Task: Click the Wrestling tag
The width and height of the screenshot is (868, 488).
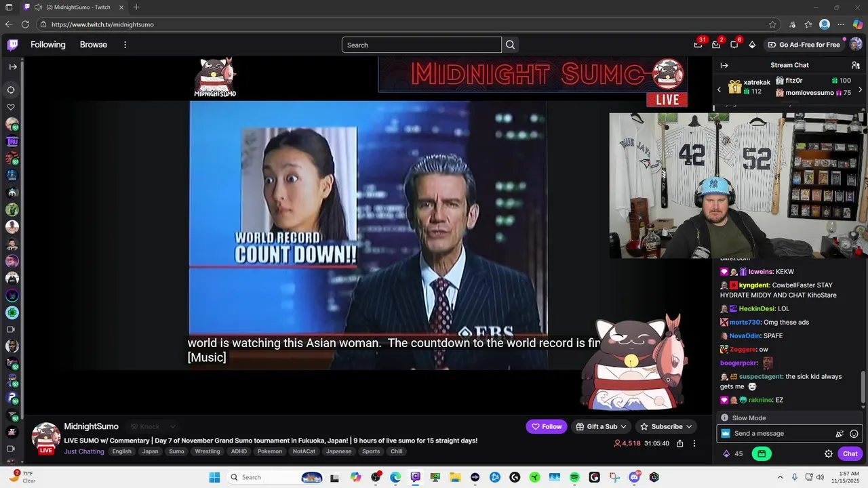Action: click(x=208, y=451)
